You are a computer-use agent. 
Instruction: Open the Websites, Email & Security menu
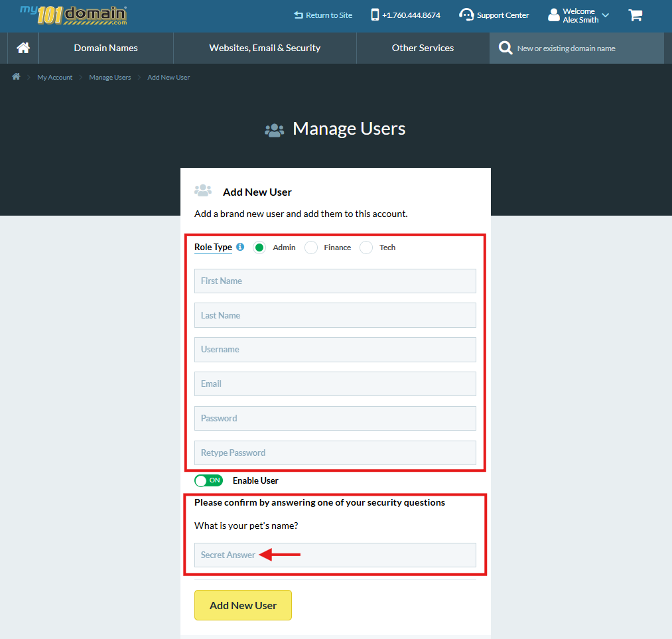265,48
